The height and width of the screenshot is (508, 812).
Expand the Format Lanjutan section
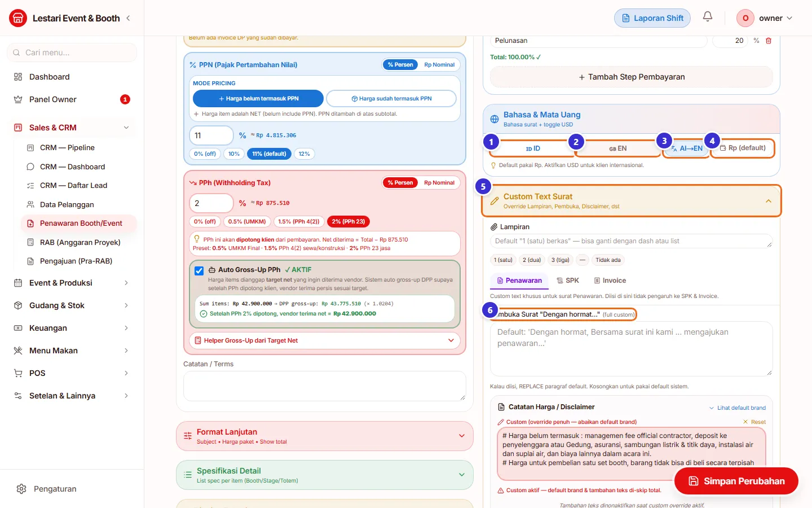point(325,436)
